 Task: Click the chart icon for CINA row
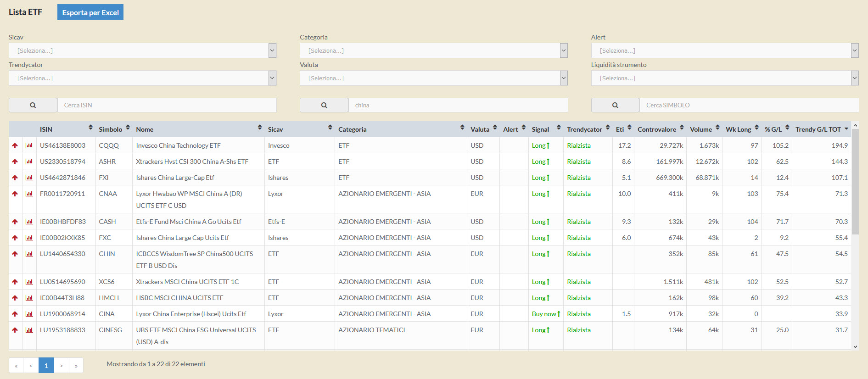pos(29,314)
